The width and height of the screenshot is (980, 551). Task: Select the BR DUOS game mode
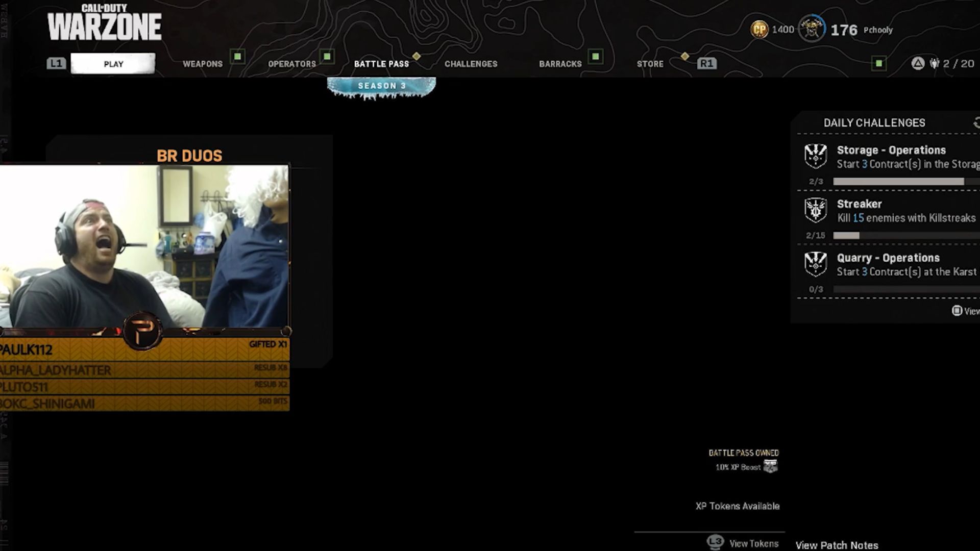click(x=189, y=156)
